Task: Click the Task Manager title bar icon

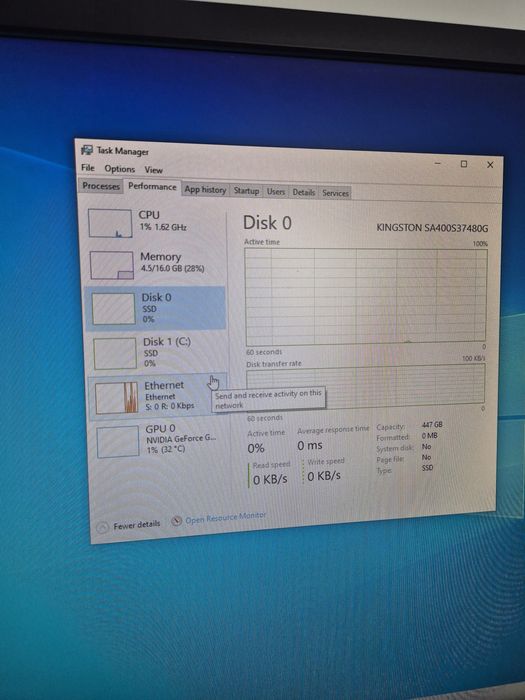Action: click(x=87, y=150)
